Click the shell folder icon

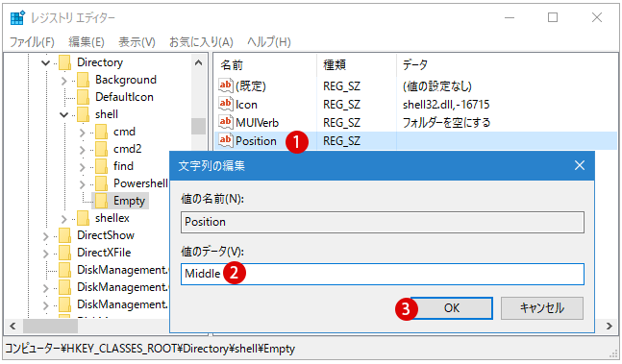83,114
